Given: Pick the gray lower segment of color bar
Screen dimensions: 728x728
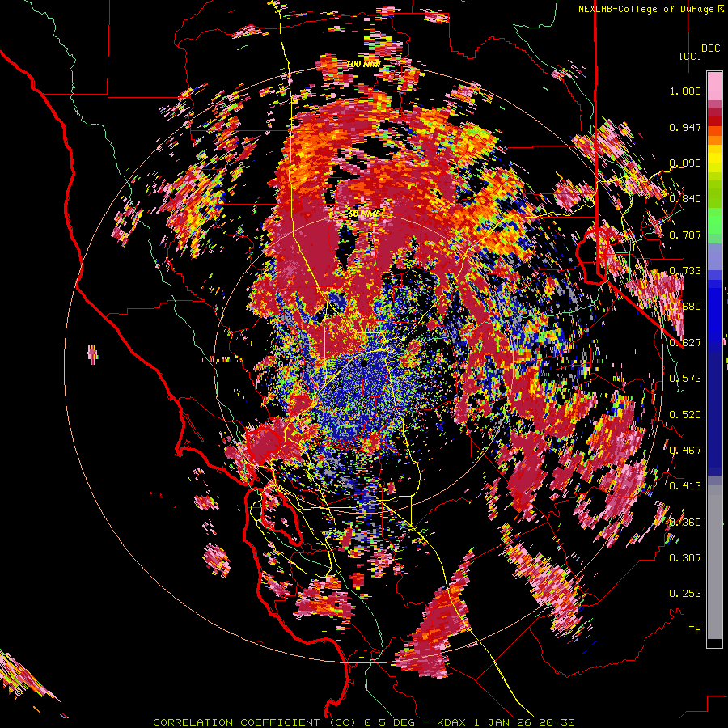Looking at the screenshot, I should pyautogui.click(x=714, y=562).
